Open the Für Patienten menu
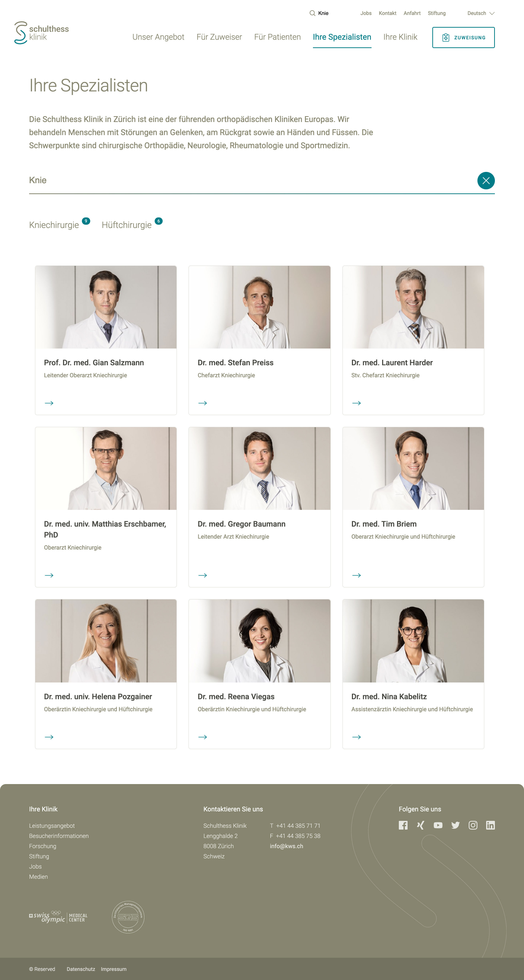The width and height of the screenshot is (524, 980). pos(277,37)
